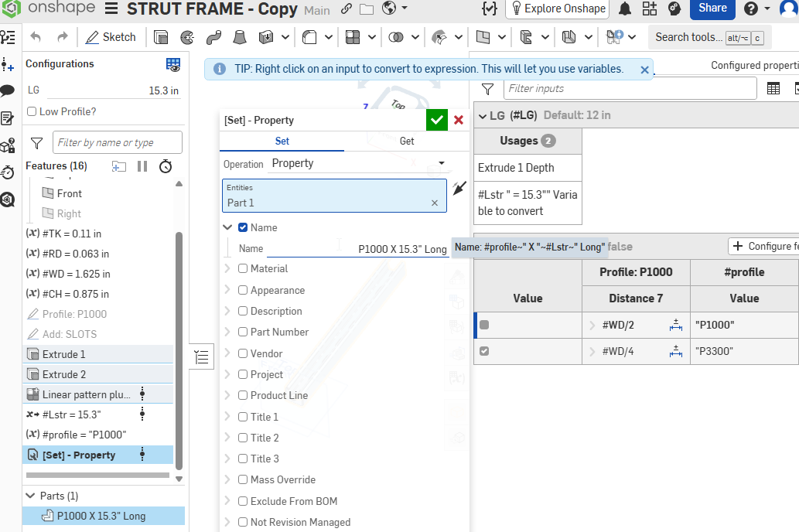Select the Revolve tool
799x532 pixels.
[x=187, y=37]
